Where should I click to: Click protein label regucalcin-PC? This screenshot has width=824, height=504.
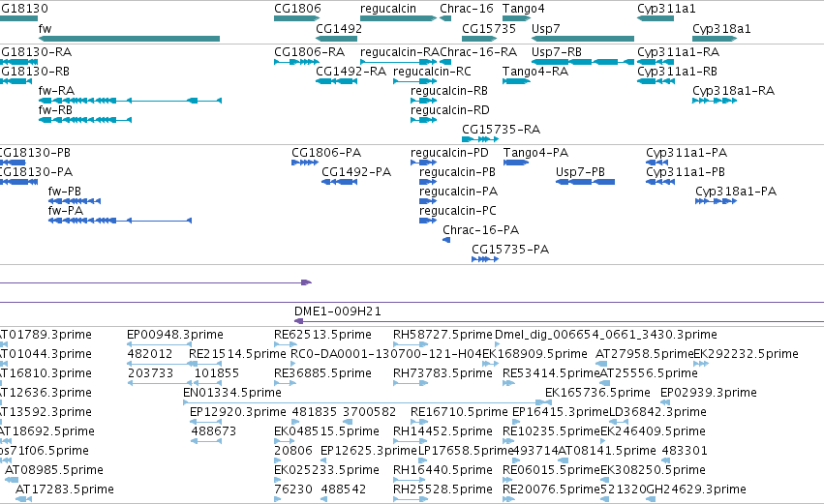click(458, 211)
